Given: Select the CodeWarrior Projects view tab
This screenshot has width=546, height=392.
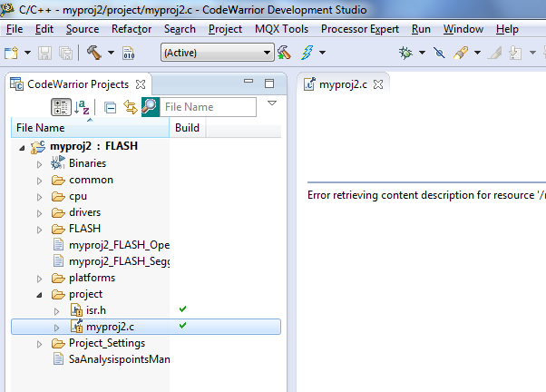Looking at the screenshot, I should [78, 84].
